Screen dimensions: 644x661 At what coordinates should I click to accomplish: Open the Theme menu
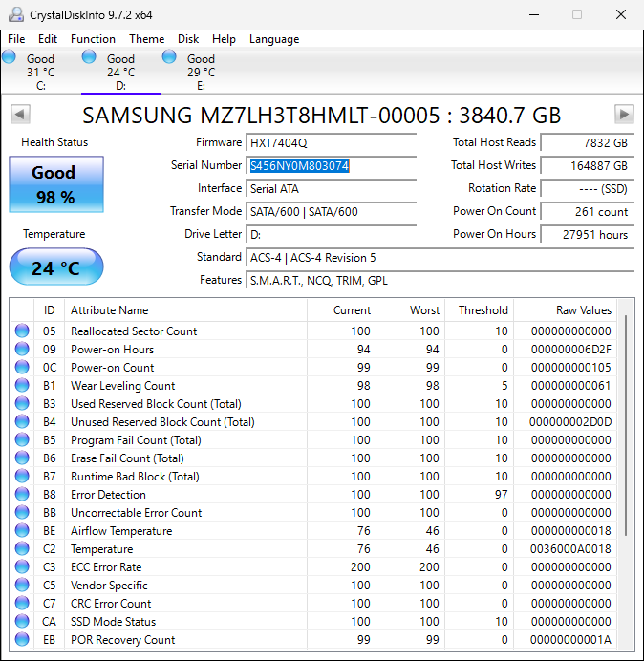tap(147, 39)
